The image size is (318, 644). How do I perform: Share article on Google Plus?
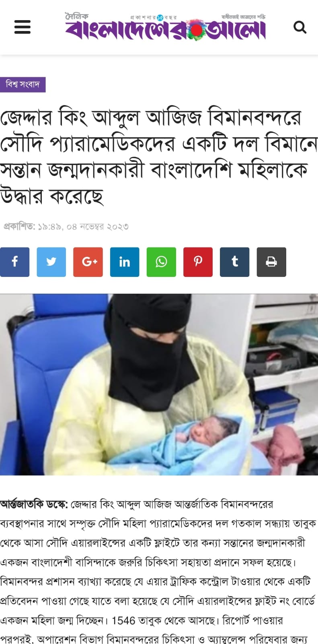click(88, 262)
